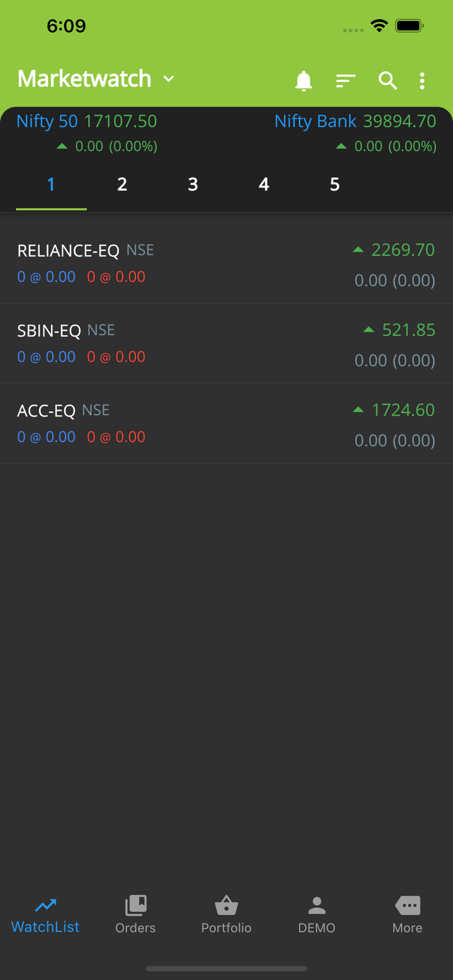The width and height of the screenshot is (453, 980).
Task: Switch to watchlist tab 3
Action: tap(193, 184)
